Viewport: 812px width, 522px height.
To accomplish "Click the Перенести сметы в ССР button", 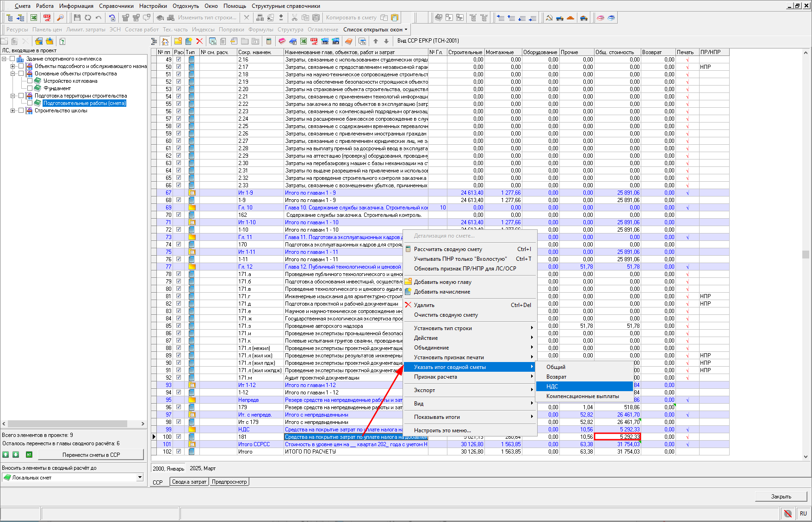I will pos(91,454).
